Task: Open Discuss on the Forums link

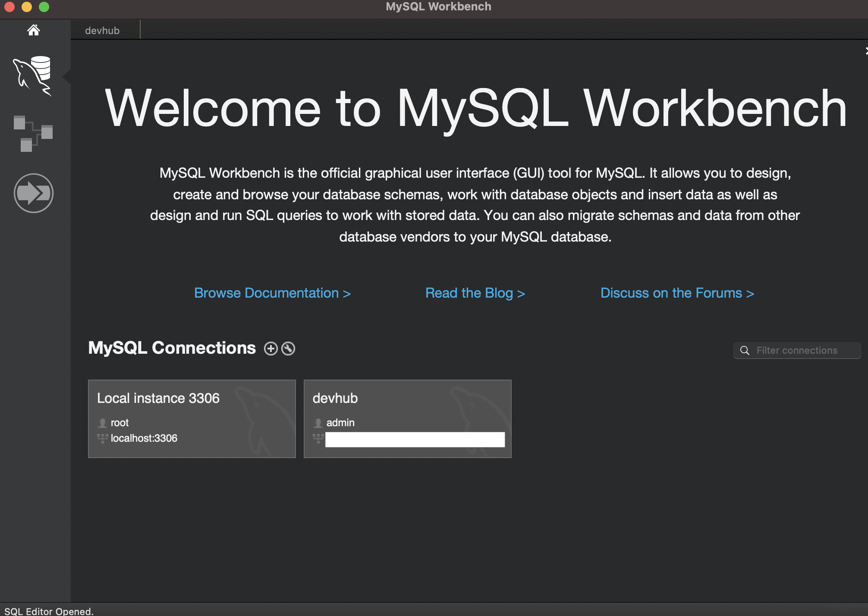Action: click(677, 293)
